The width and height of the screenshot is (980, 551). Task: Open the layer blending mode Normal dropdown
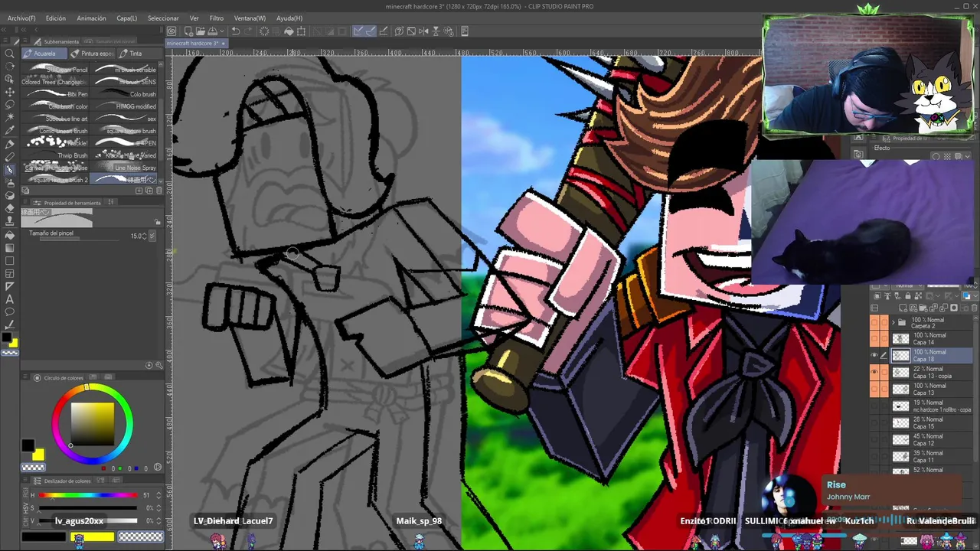pyautogui.click(x=910, y=286)
